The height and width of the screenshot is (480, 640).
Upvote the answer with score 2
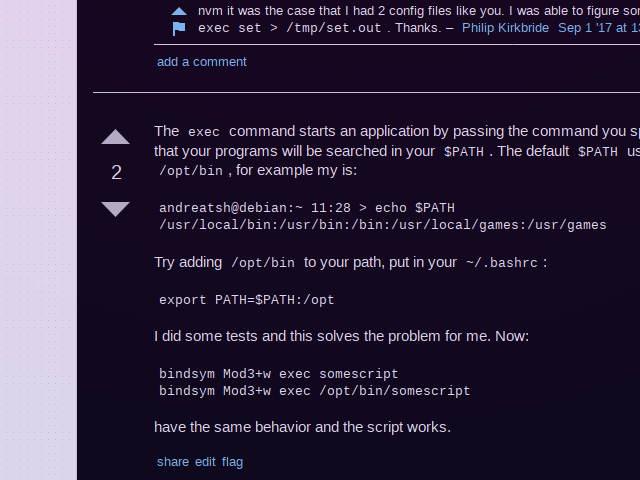click(116, 137)
